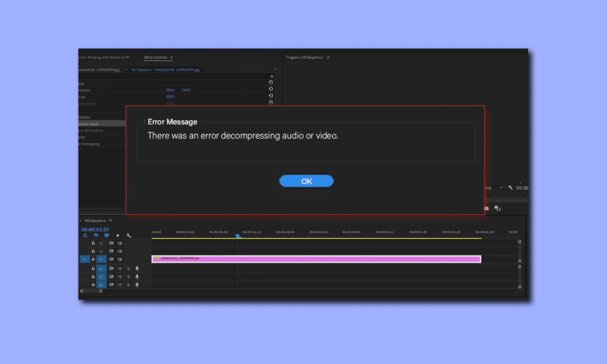This screenshot has height=364, width=607.
Task: Click voice-over record mic on track A2
Action: [x=137, y=277]
